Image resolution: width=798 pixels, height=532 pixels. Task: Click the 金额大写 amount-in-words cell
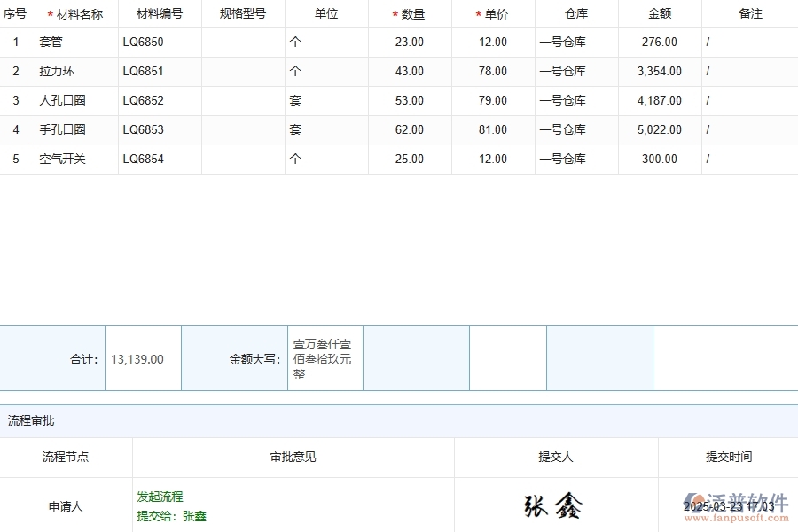pos(324,358)
